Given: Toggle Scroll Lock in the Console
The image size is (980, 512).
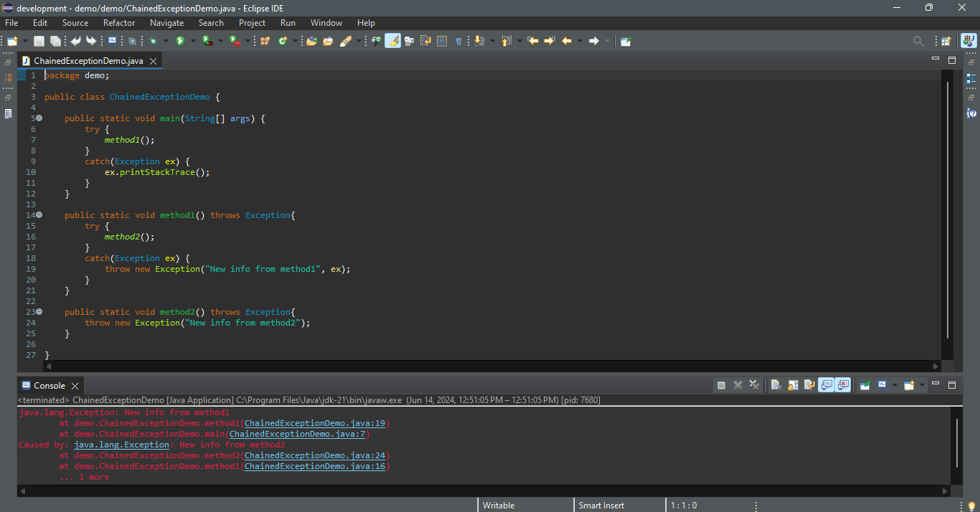Looking at the screenshot, I should [792, 385].
